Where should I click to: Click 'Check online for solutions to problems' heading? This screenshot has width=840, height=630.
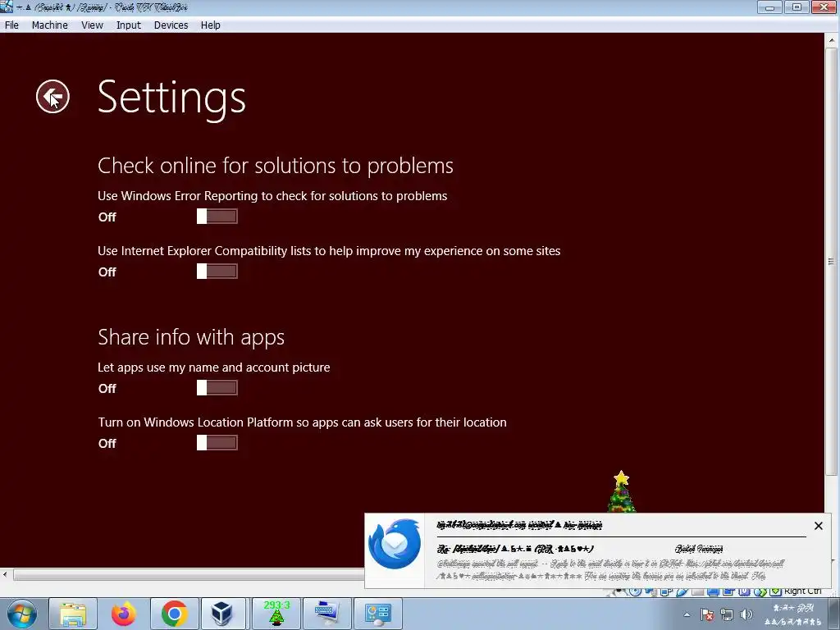[276, 166]
